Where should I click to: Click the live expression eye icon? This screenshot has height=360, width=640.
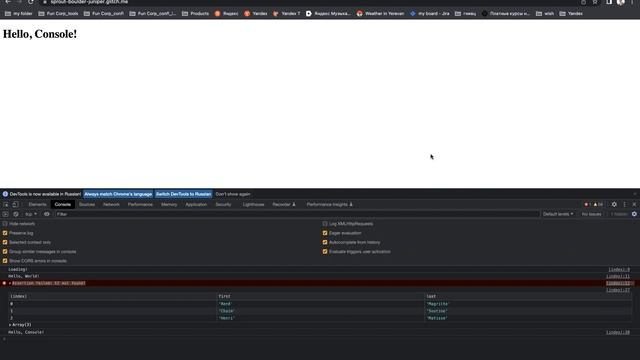point(47,214)
